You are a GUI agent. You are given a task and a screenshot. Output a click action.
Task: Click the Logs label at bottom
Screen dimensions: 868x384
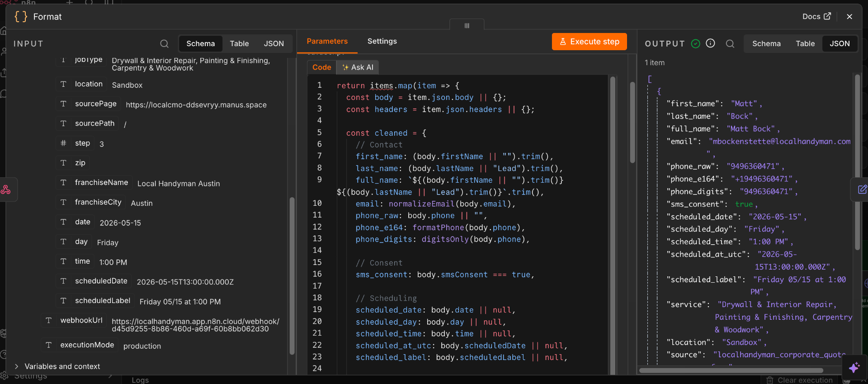coord(140,380)
